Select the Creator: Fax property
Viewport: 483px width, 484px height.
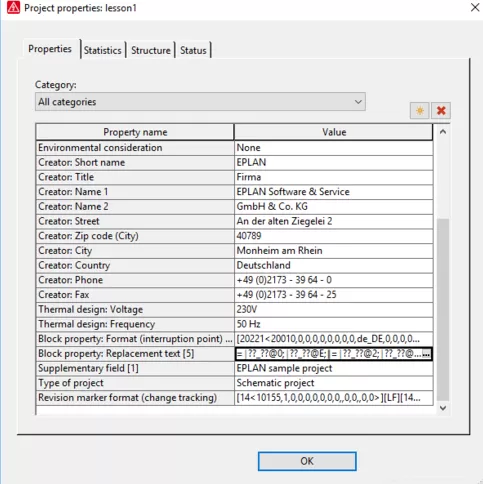click(135, 295)
